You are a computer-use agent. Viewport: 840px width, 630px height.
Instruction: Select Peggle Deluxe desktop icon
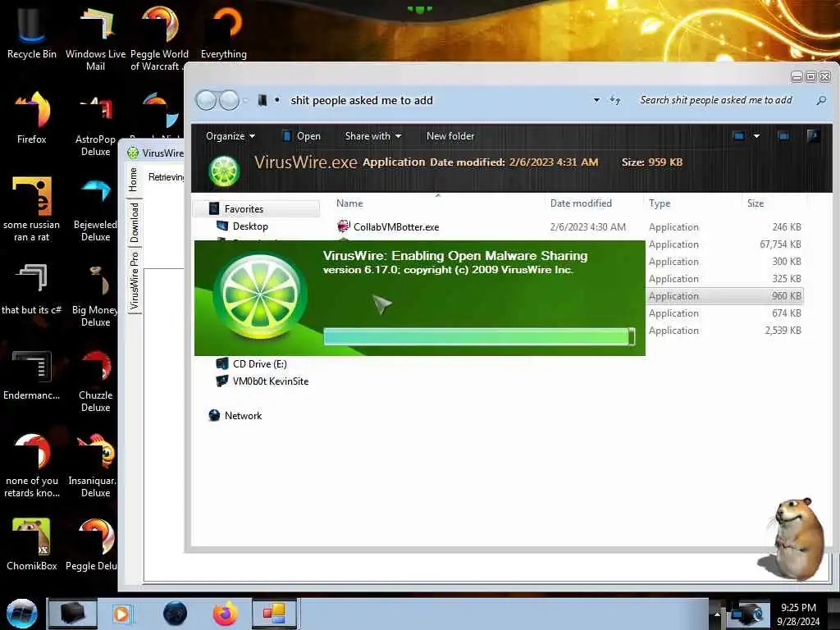91,545
